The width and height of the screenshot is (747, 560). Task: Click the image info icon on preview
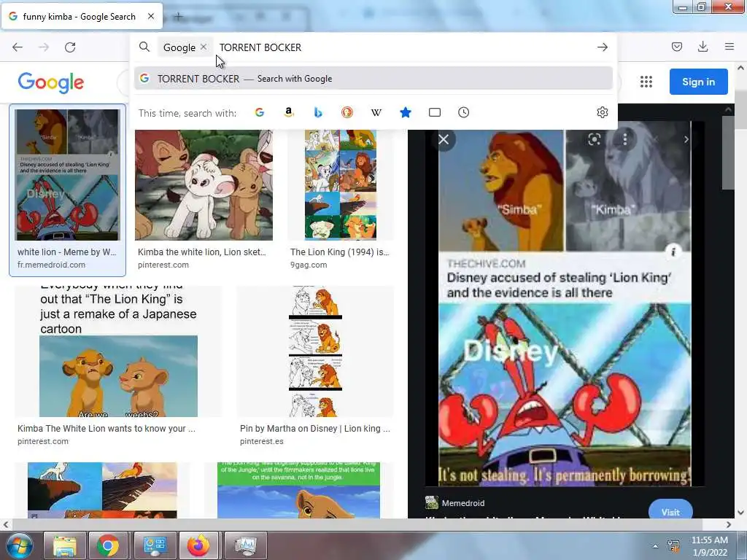tap(673, 252)
